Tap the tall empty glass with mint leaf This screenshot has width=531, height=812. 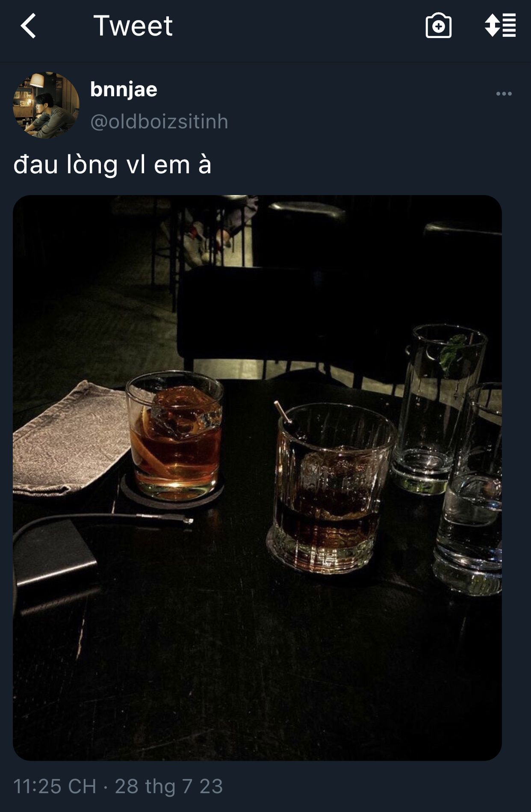click(x=440, y=409)
